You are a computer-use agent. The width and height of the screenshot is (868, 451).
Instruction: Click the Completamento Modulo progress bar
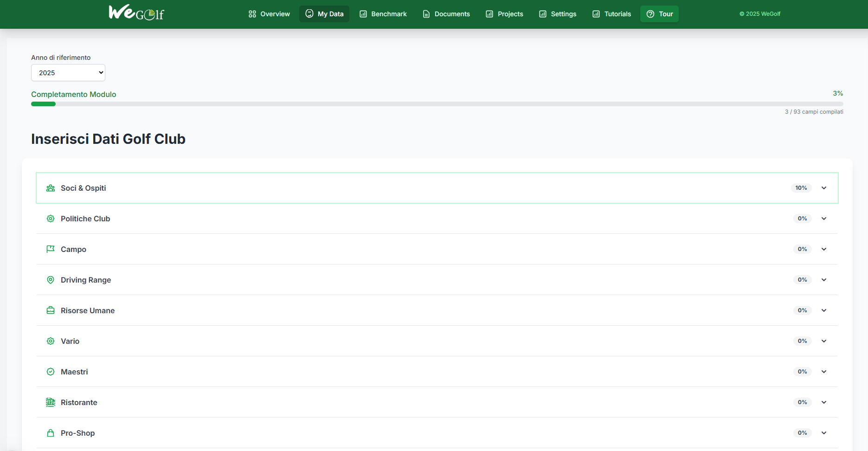click(x=437, y=104)
